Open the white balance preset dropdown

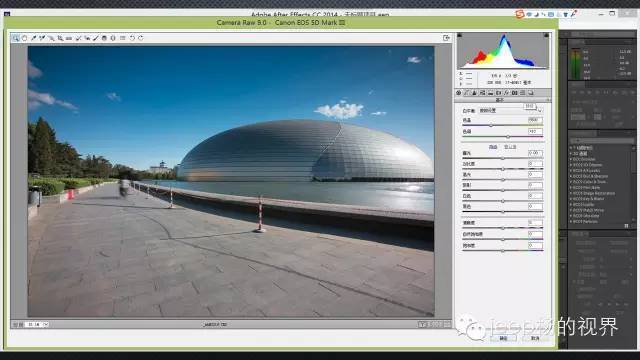coord(511,111)
